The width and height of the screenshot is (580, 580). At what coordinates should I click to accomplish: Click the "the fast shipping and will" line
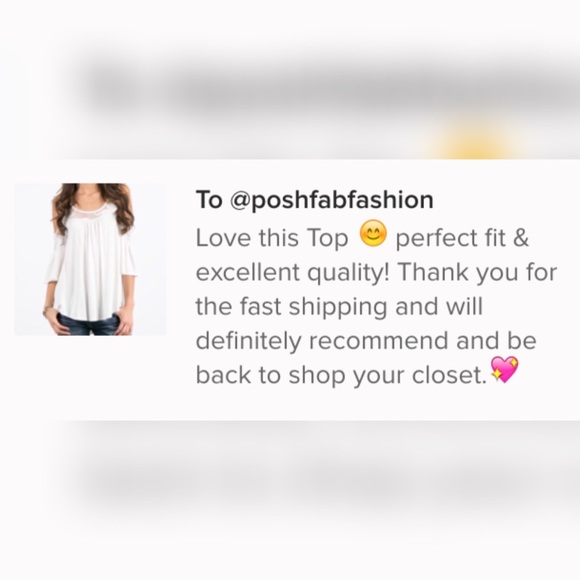click(339, 307)
